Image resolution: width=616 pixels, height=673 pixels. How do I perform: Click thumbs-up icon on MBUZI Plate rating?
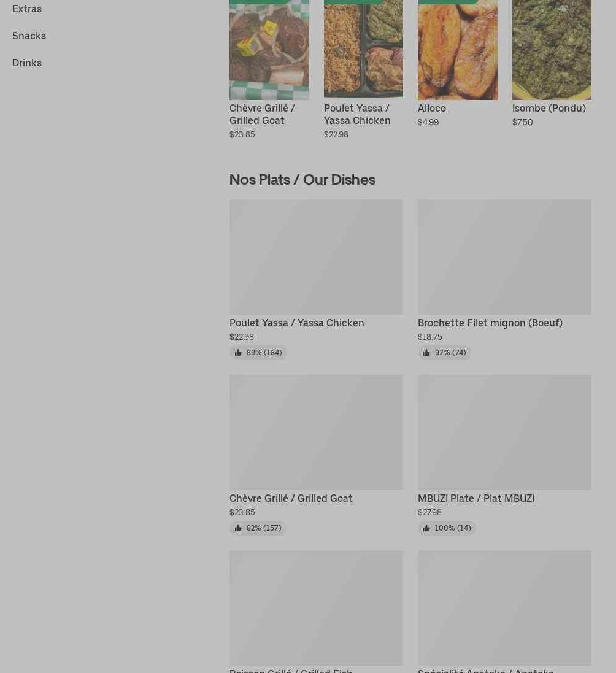426,528
